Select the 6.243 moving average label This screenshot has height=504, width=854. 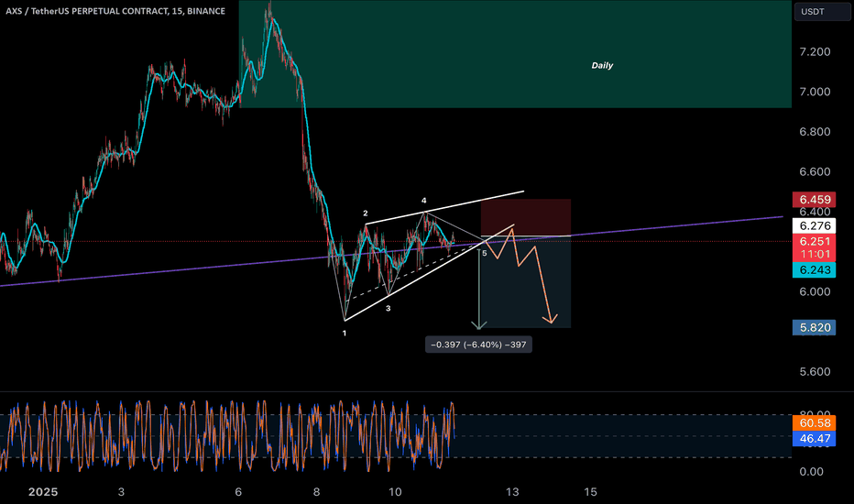(815, 269)
